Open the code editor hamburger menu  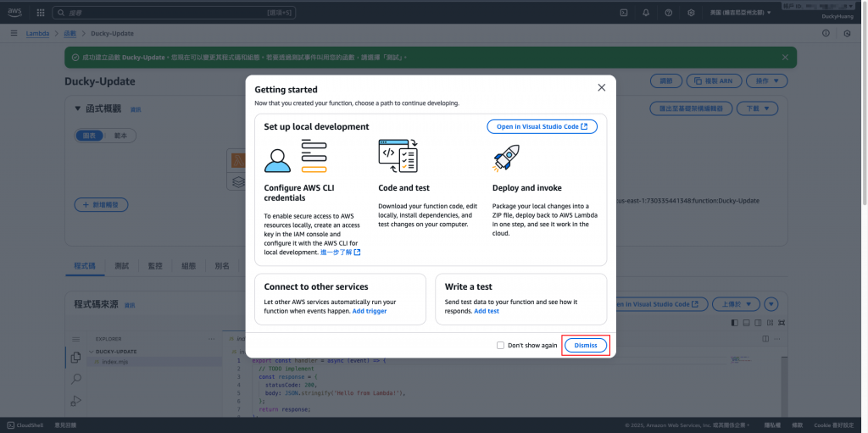[x=75, y=339]
